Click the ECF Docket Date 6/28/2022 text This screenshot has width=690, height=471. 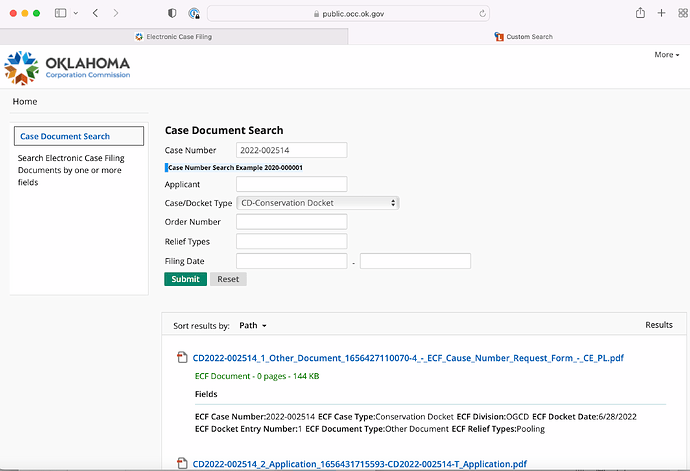584,416
